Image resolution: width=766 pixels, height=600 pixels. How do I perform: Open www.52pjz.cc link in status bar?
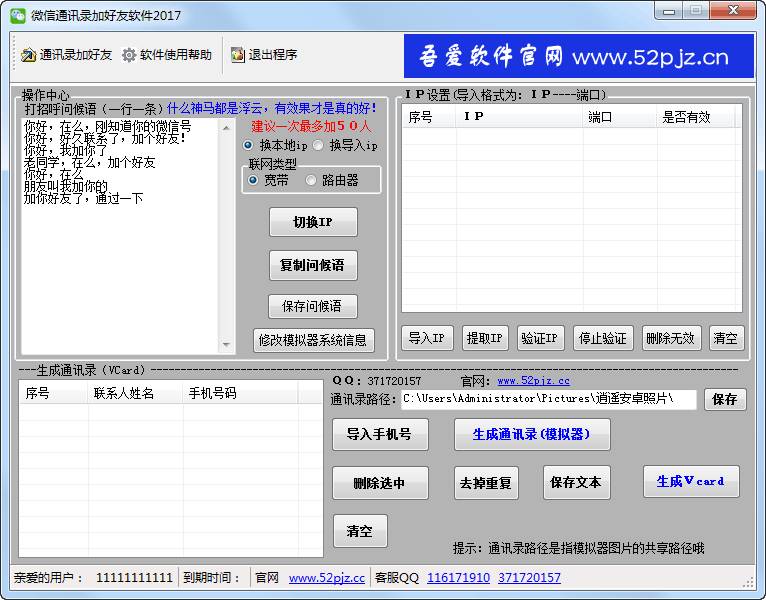click(327, 578)
